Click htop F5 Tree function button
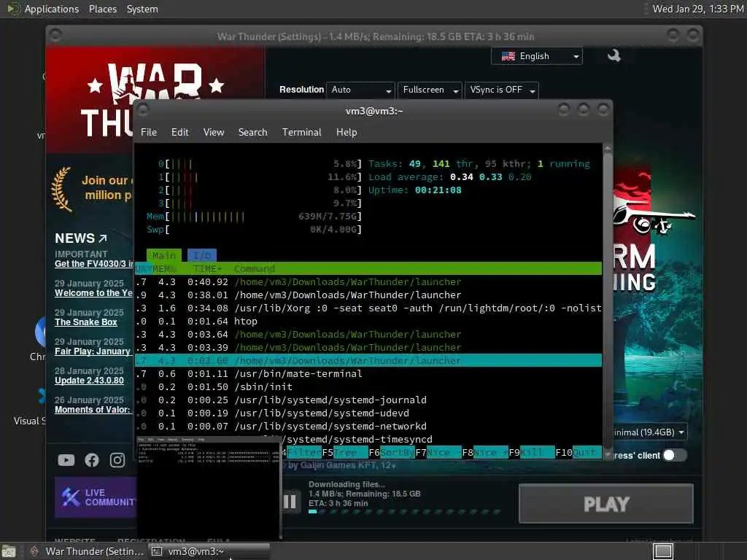Image resolution: width=747 pixels, height=560 pixels. point(345,452)
